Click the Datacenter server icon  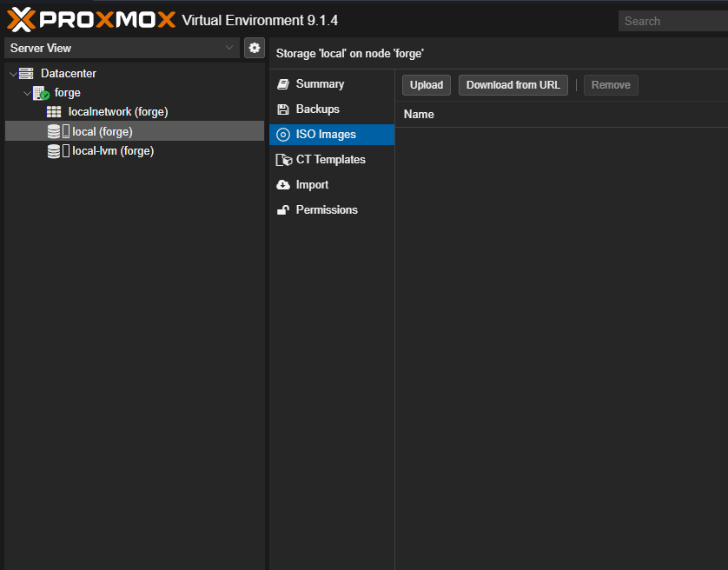click(x=26, y=74)
